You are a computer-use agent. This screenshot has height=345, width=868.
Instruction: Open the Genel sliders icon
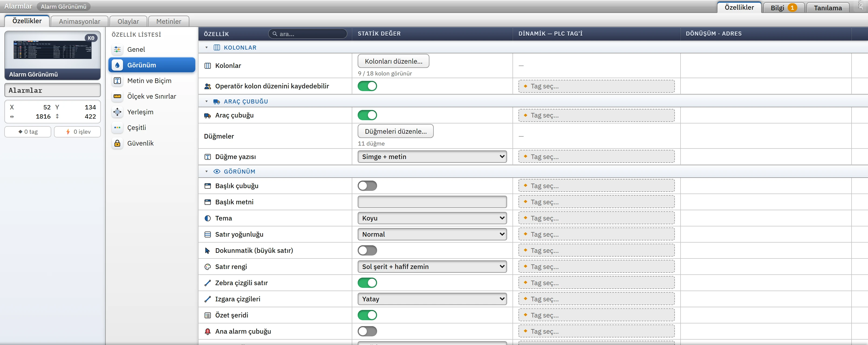point(117,50)
